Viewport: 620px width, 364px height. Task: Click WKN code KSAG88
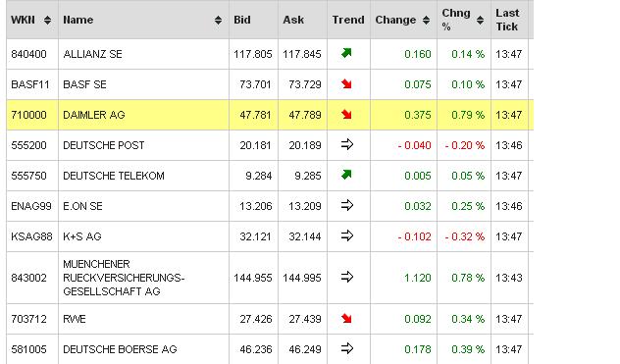coord(31,236)
